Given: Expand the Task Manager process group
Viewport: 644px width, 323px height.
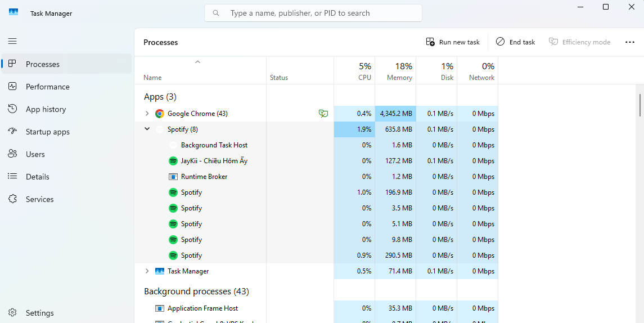Looking at the screenshot, I should click(147, 271).
